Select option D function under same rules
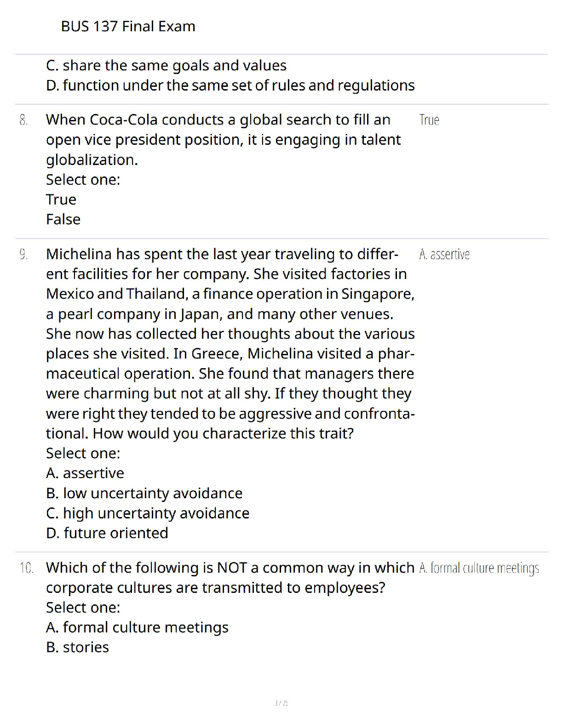563x728 pixels. coord(230,85)
